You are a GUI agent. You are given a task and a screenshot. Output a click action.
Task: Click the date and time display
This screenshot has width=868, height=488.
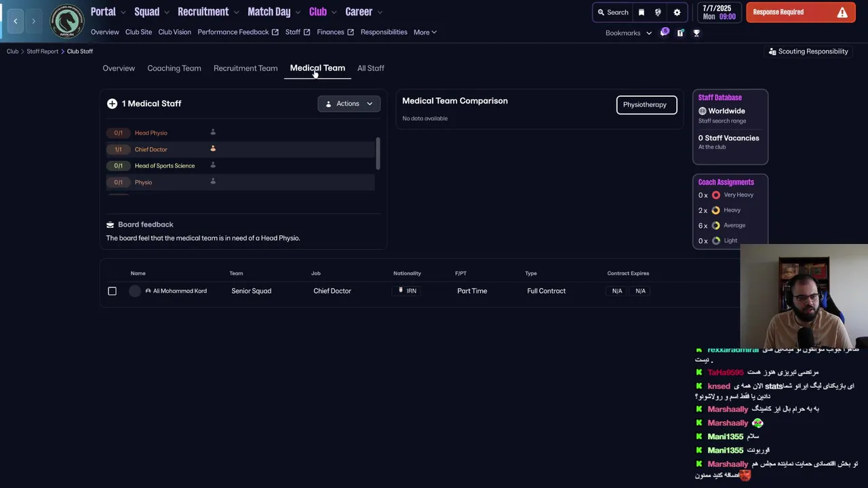[719, 12]
